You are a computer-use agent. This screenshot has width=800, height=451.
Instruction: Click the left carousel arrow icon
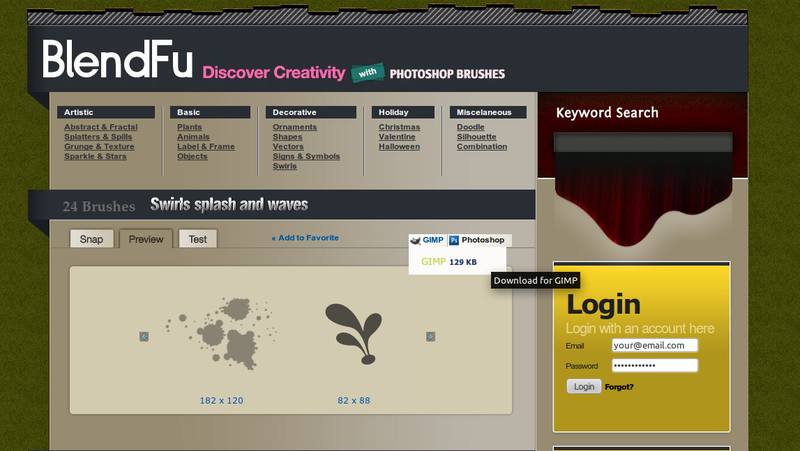[x=144, y=337]
